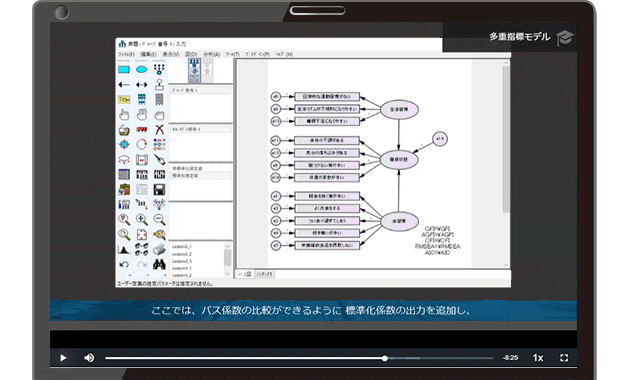Select Lesson2_2 in the file list
The width and height of the screenshot is (630, 380).
182,254
